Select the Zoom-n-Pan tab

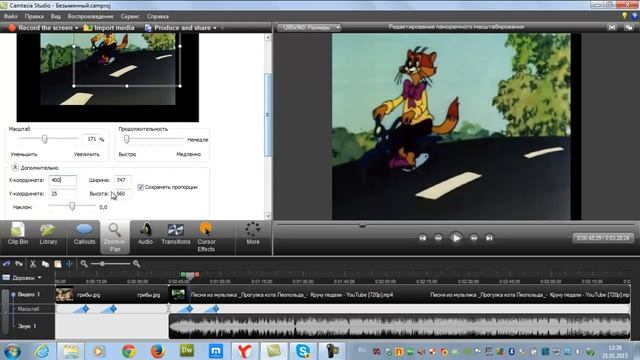coord(115,237)
